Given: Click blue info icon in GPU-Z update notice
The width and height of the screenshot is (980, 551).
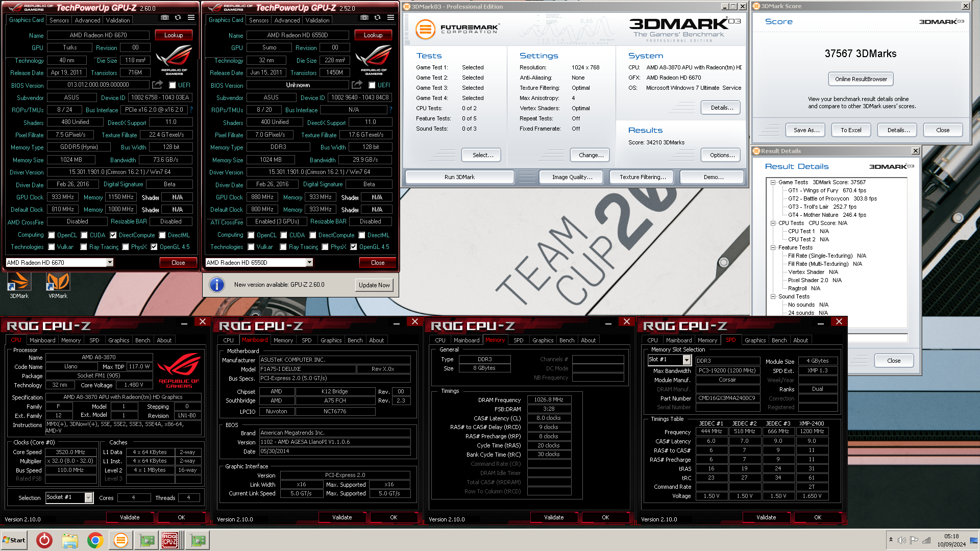Looking at the screenshot, I should pos(217,285).
